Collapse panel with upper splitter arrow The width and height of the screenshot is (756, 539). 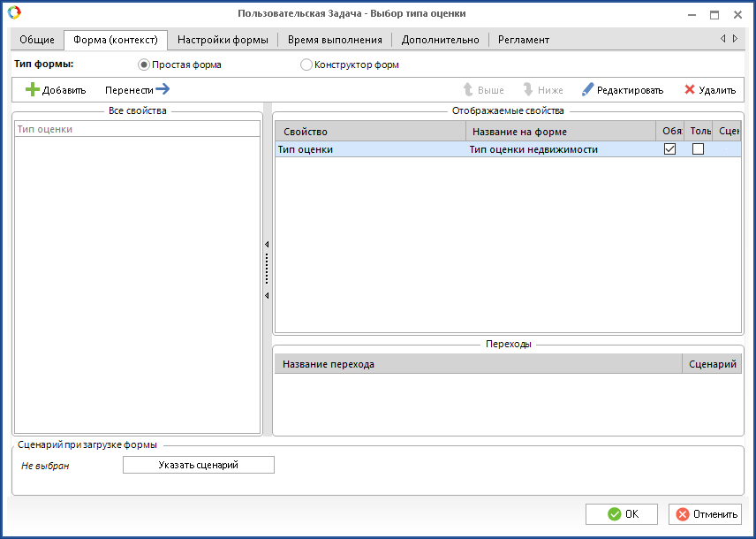point(267,244)
